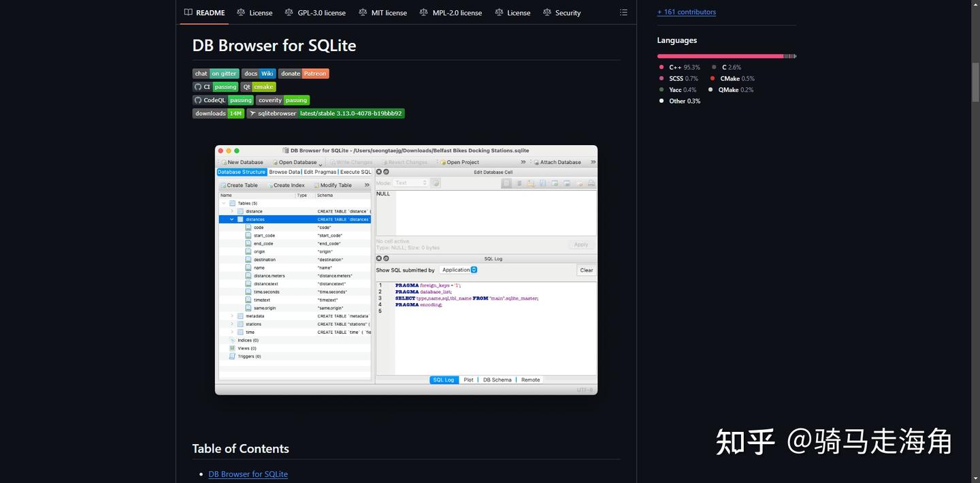
Task: Select the Edit Pragmas tab
Action: (x=320, y=172)
